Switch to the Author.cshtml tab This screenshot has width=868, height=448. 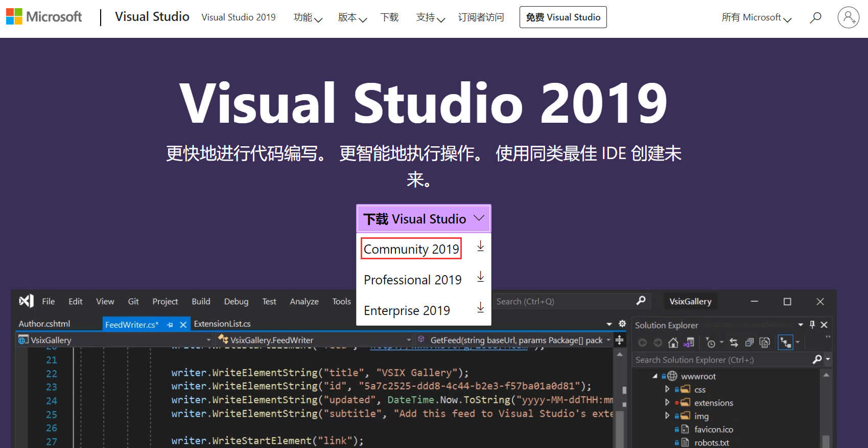point(44,324)
